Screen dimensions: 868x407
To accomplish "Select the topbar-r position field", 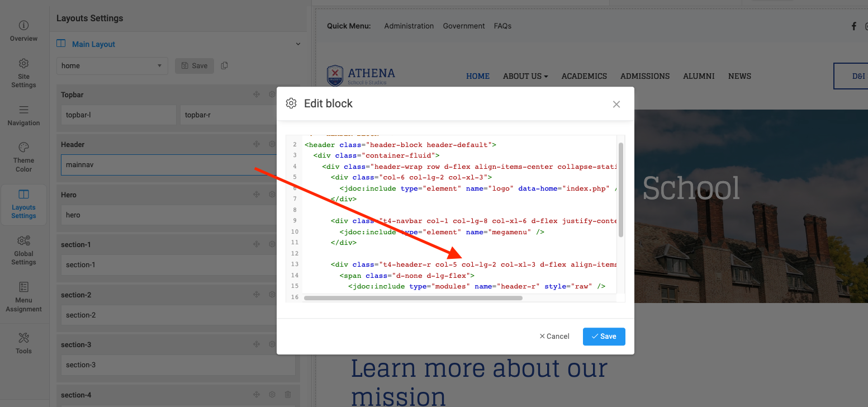I will click(228, 115).
